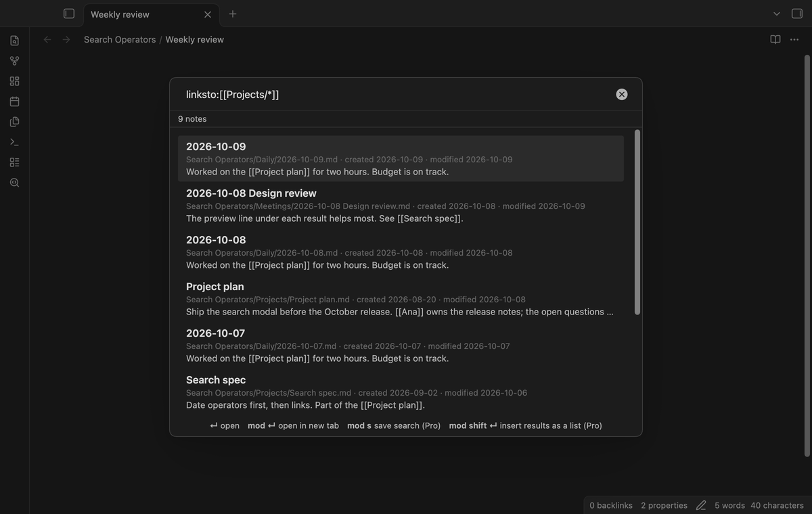The height and width of the screenshot is (514, 812).
Task: Click 40 characters count in status bar
Action: tap(777, 505)
